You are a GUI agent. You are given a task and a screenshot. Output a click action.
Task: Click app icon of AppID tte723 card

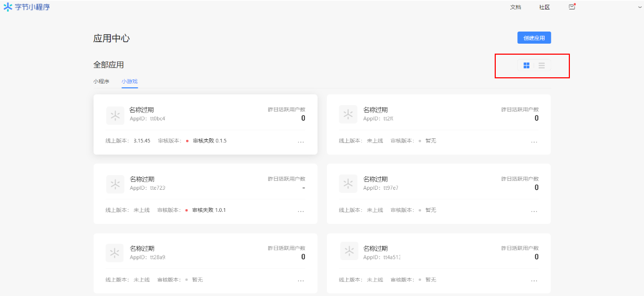click(115, 184)
